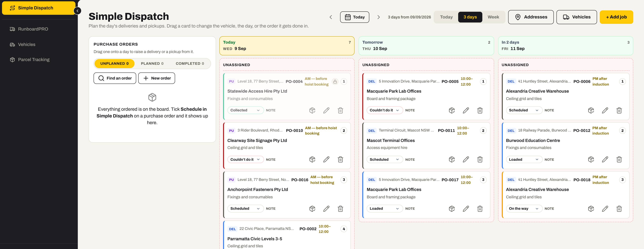Screen dimensions: 644x249
Task: Select Simple Dispatch in sidebar
Action: 39,8
